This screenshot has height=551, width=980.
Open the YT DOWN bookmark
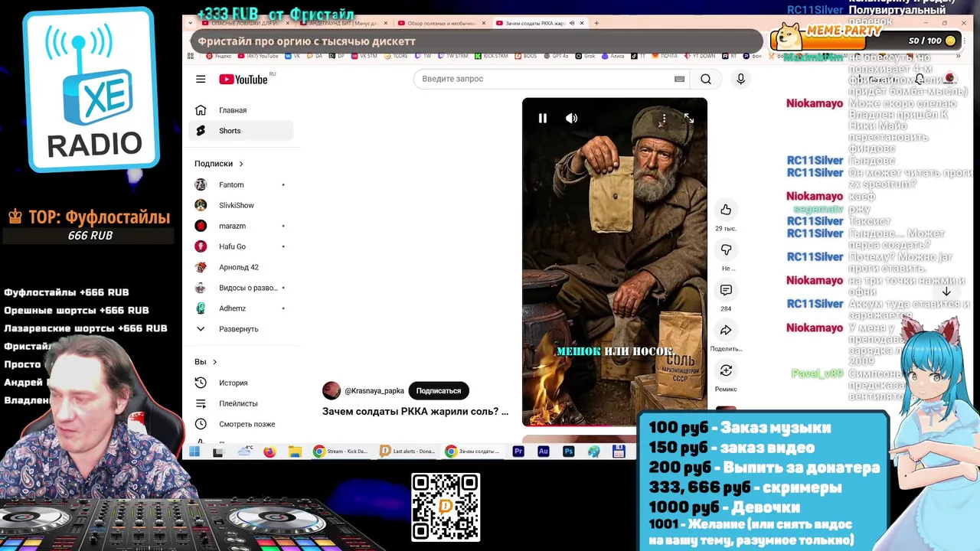pos(700,56)
